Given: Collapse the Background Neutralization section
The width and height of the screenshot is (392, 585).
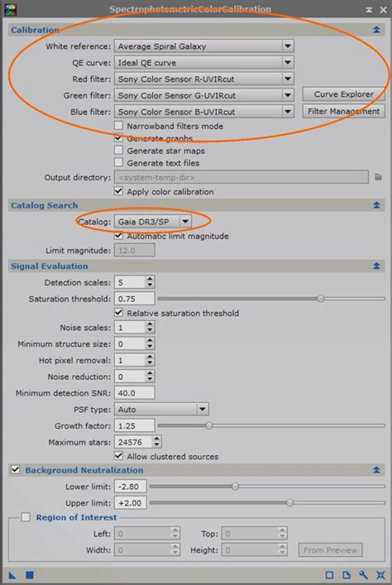Looking at the screenshot, I should [x=376, y=470].
